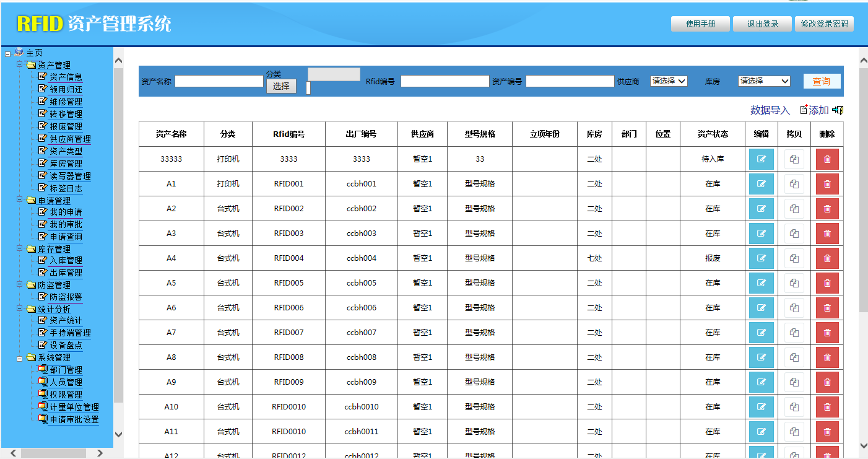Image resolution: width=868 pixels, height=459 pixels.
Task: Open the 库房 dropdown filter
Action: [764, 81]
